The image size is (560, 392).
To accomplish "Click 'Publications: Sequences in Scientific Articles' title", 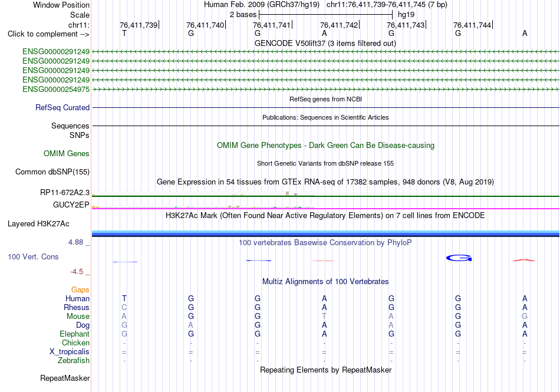I will [x=325, y=117].
